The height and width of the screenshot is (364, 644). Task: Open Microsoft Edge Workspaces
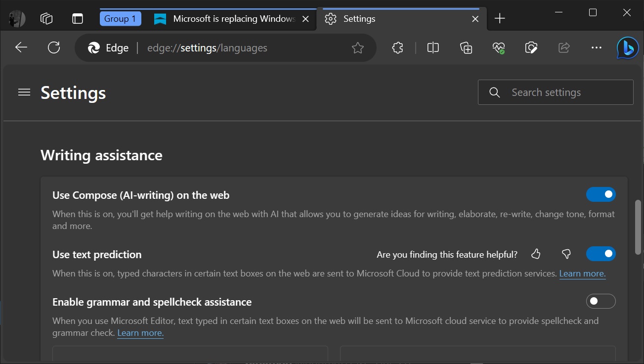click(x=46, y=18)
